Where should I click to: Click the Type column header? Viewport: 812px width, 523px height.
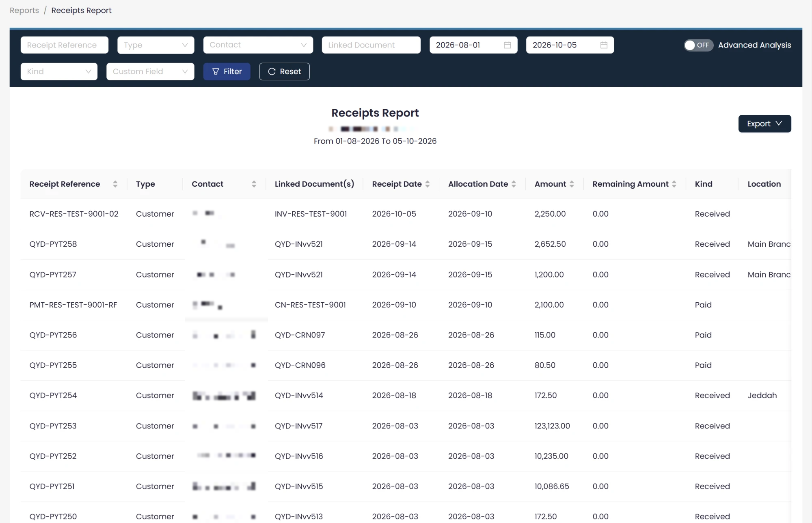click(145, 184)
